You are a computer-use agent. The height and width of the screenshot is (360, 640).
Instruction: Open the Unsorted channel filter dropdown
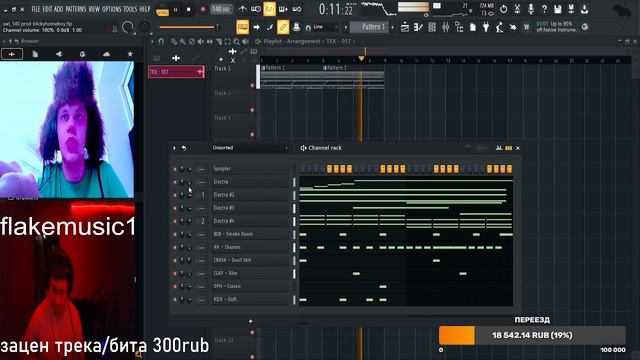pos(249,148)
